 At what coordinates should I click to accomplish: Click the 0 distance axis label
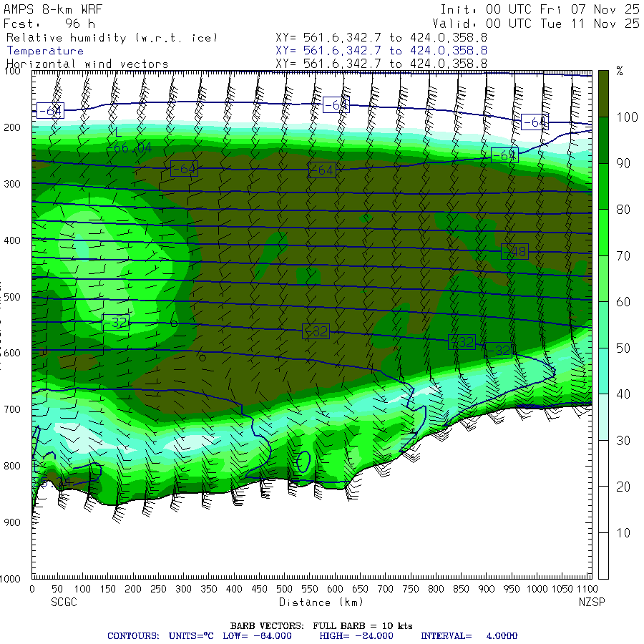tap(32, 589)
